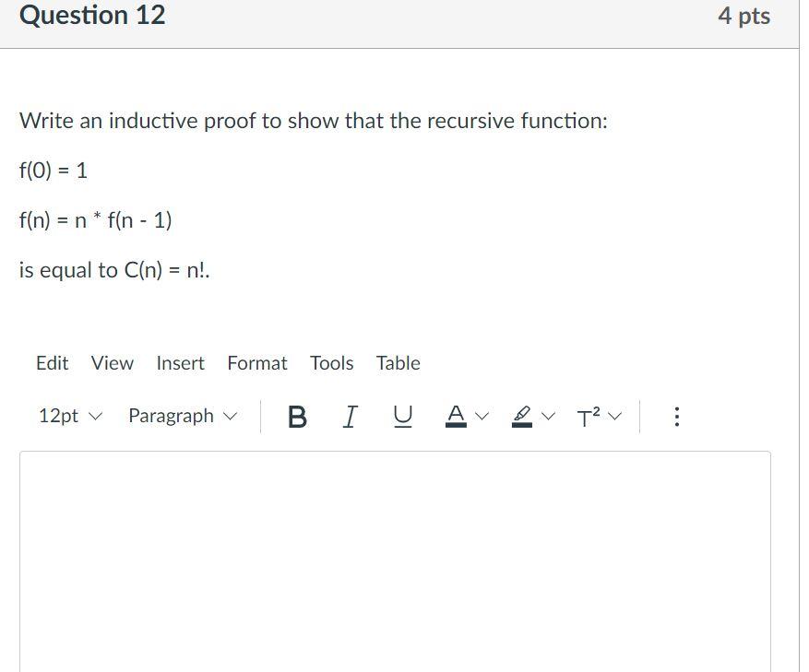809x672 pixels.
Task: Expand the text color chevron options
Action: point(482,417)
